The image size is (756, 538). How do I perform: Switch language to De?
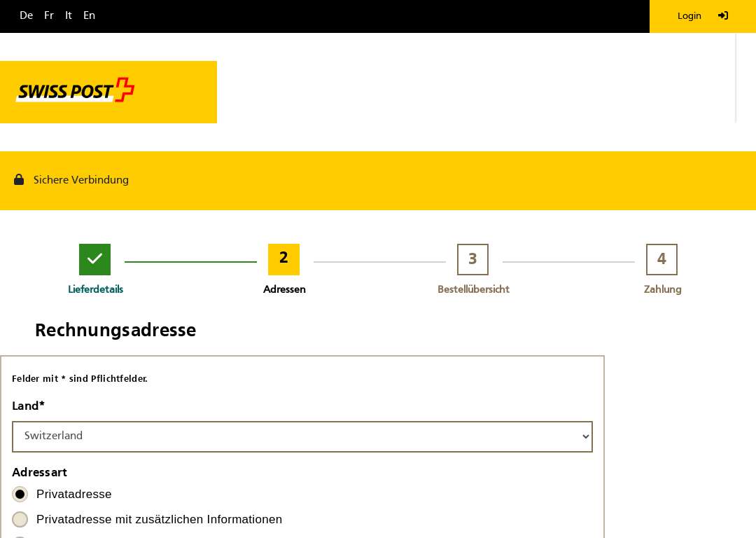26,15
